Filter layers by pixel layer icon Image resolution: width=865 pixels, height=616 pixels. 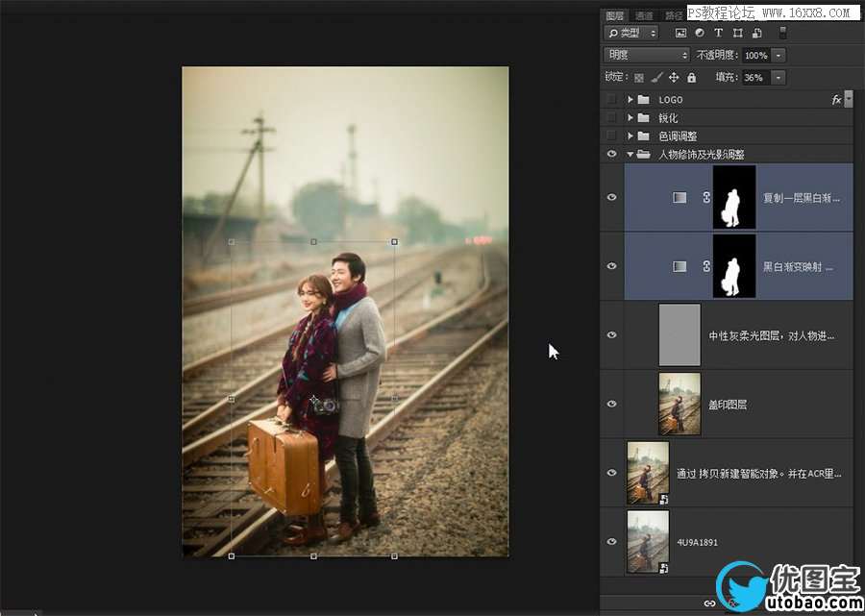(x=681, y=33)
